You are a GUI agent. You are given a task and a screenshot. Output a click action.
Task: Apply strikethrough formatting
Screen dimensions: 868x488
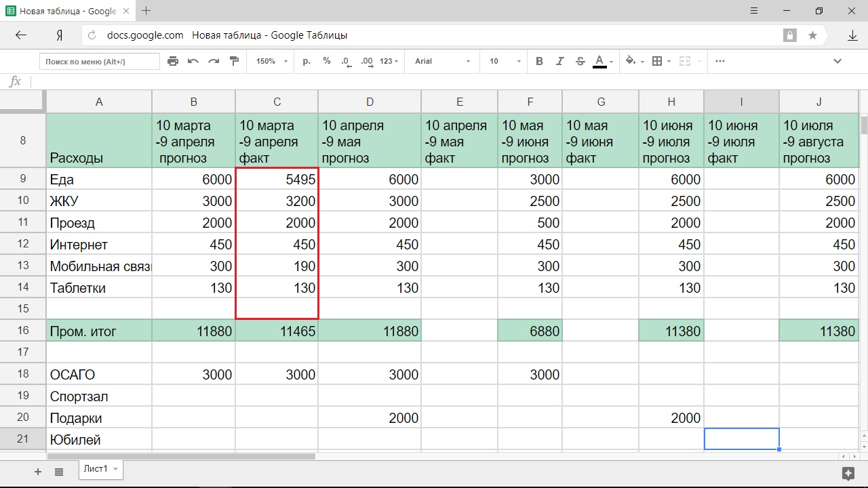580,61
